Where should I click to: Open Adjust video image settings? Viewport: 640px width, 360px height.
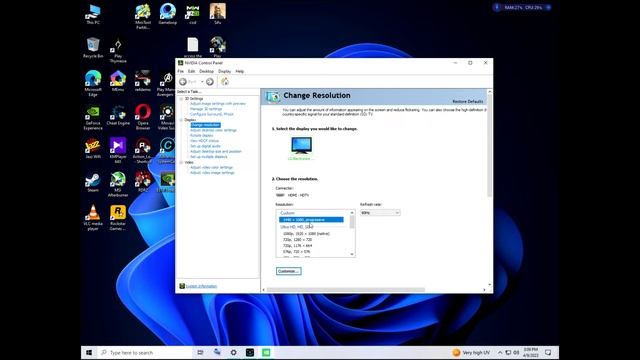[212, 173]
